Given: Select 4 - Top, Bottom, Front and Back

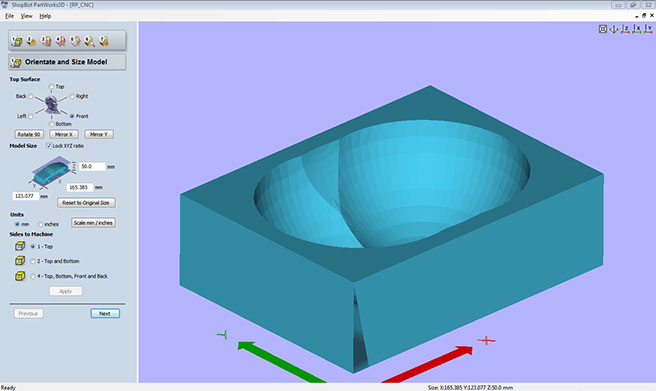Looking at the screenshot, I should tap(33, 276).
